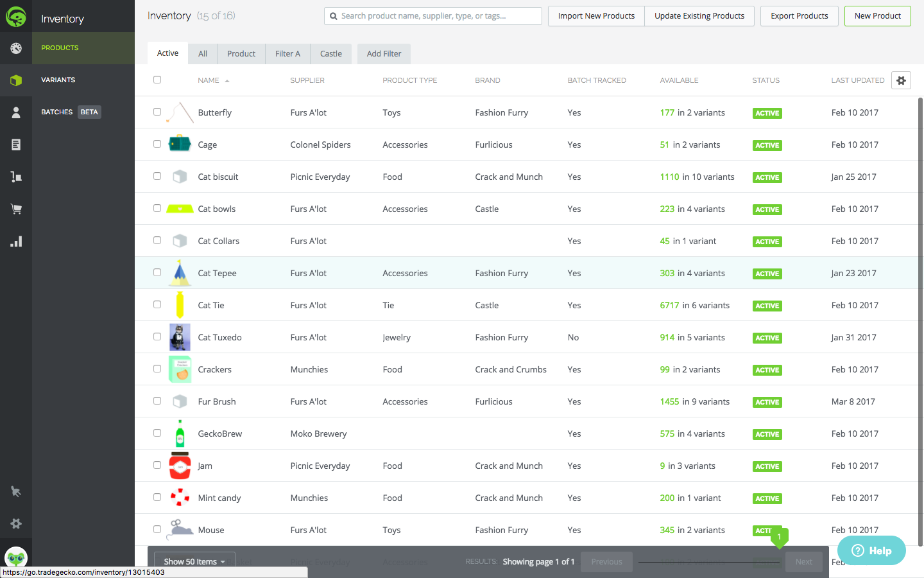Click Export Products

click(x=799, y=16)
